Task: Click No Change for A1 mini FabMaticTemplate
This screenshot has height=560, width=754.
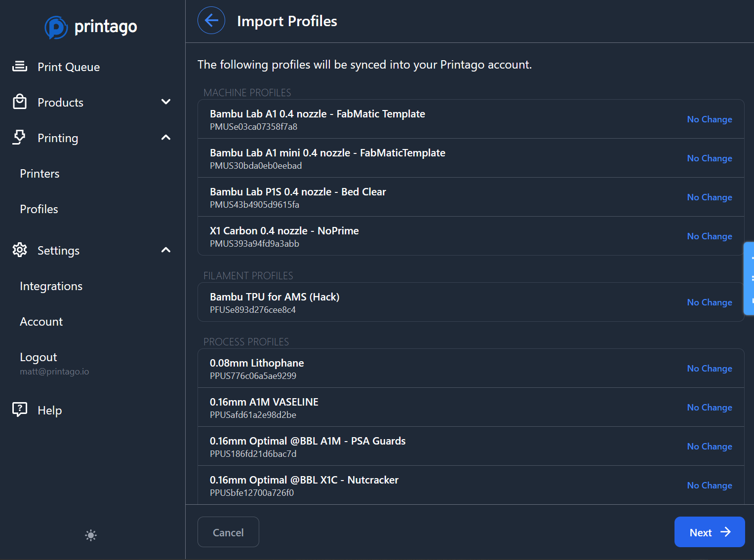Action: 710,158
